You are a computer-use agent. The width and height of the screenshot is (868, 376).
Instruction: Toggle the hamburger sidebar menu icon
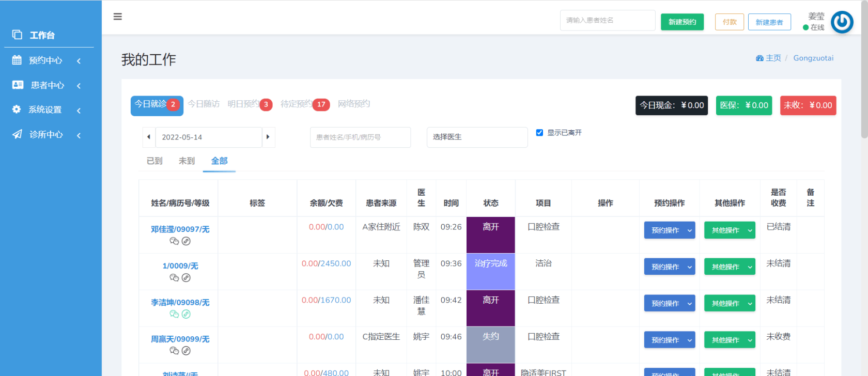pyautogui.click(x=118, y=17)
